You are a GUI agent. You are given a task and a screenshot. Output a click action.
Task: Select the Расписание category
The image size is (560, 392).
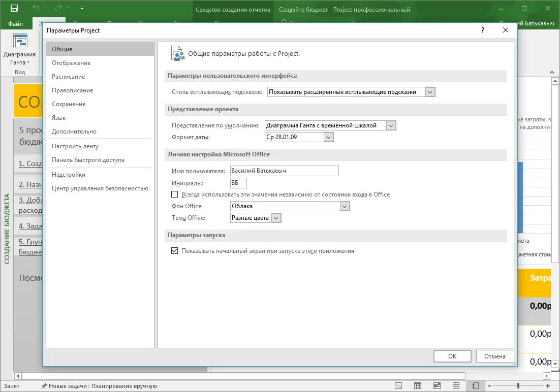[100, 76]
